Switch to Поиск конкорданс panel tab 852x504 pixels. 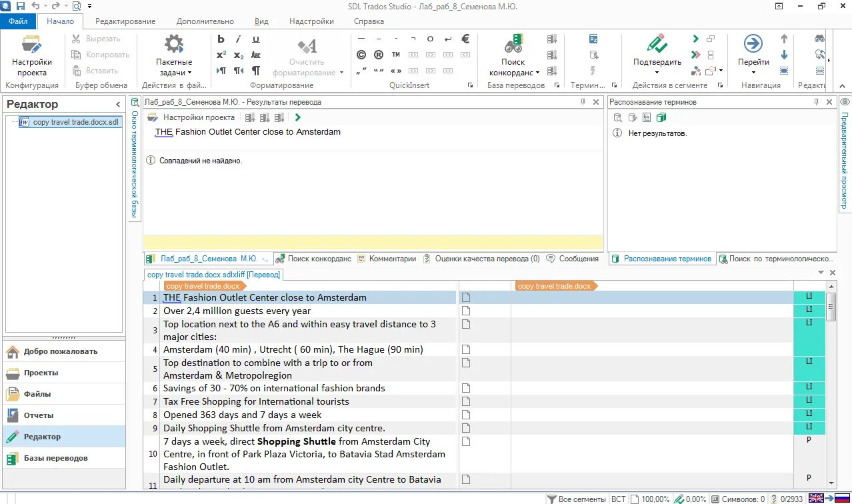[x=313, y=259]
